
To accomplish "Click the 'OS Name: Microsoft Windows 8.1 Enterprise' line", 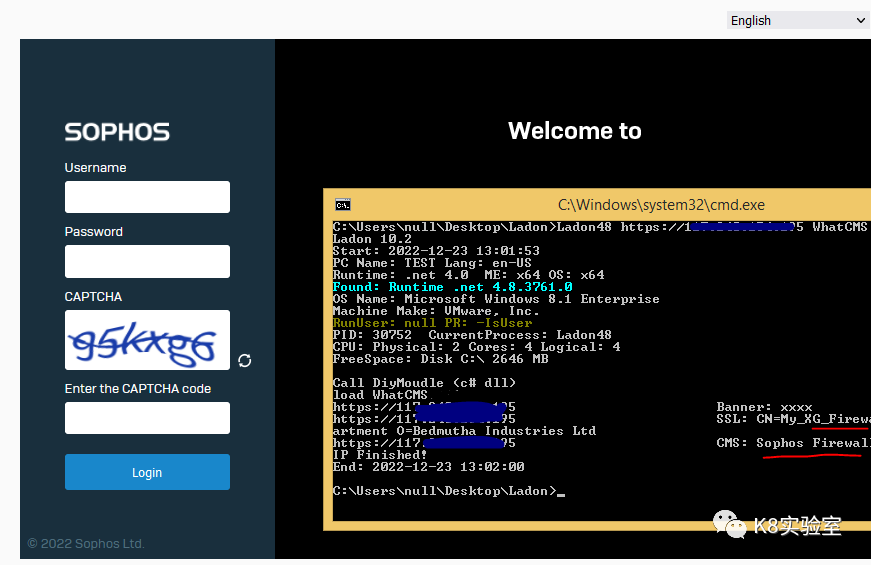I will coord(496,299).
